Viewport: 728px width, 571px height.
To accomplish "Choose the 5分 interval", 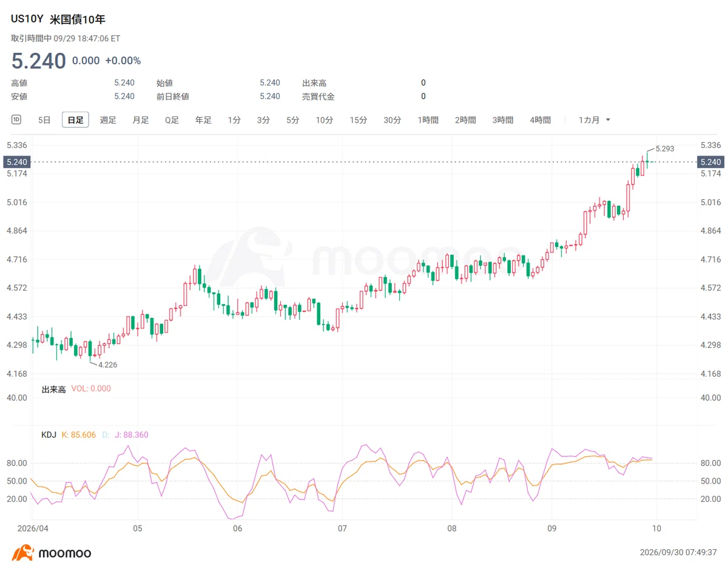I will pyautogui.click(x=292, y=120).
